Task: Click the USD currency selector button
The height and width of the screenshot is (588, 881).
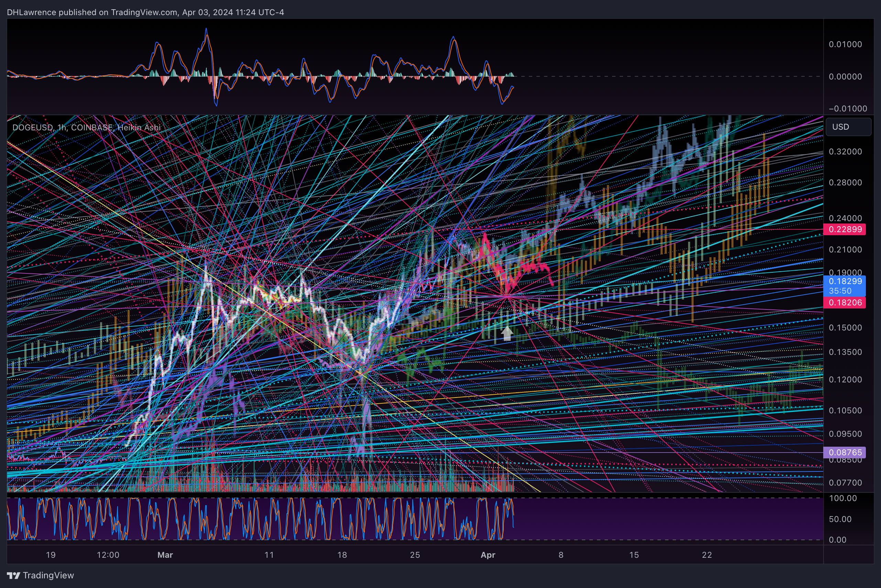Action: pyautogui.click(x=848, y=127)
